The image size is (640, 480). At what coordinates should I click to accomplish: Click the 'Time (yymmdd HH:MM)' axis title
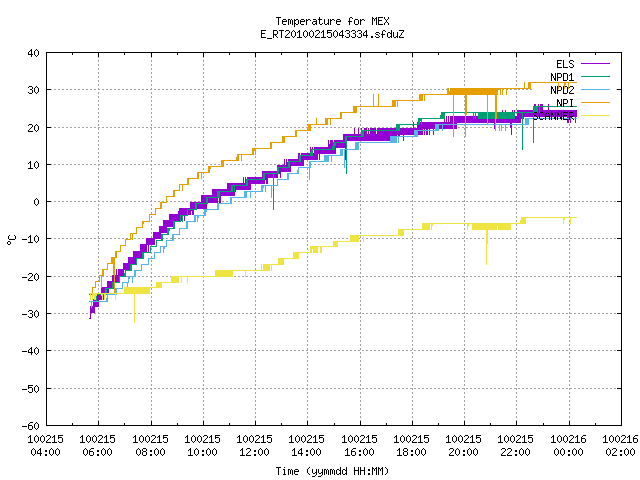[332, 471]
